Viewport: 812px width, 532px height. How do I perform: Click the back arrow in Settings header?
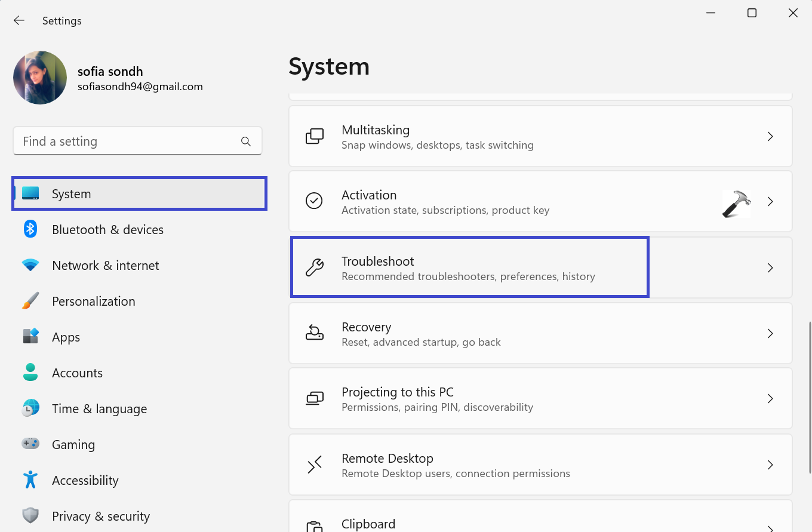pyautogui.click(x=19, y=20)
